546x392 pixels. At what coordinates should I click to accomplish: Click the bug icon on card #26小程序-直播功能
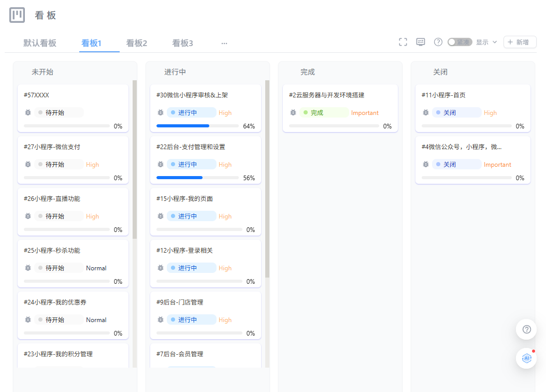[28, 216]
